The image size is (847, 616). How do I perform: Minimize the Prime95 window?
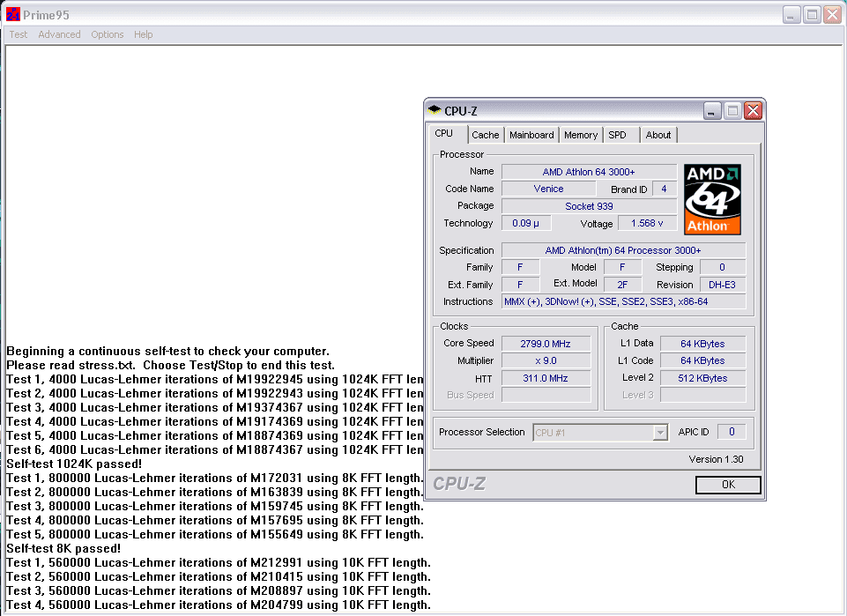click(x=791, y=15)
